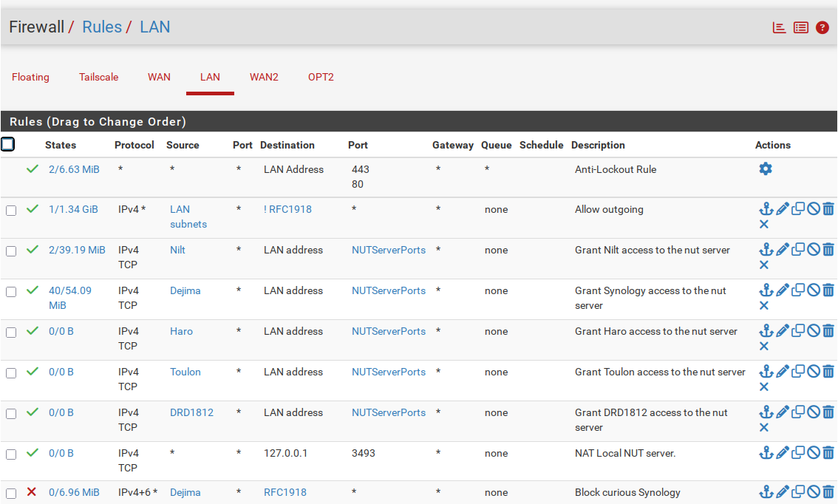This screenshot has width=838, height=504.
Task: Disable the Grant Toulon access rule
Action: (x=814, y=372)
